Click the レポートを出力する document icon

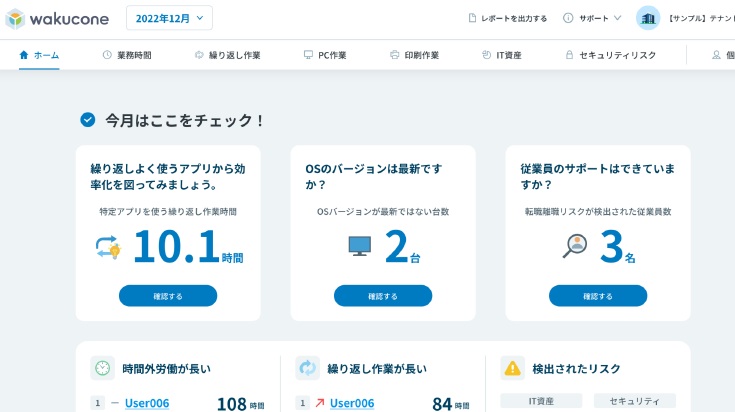click(x=472, y=18)
